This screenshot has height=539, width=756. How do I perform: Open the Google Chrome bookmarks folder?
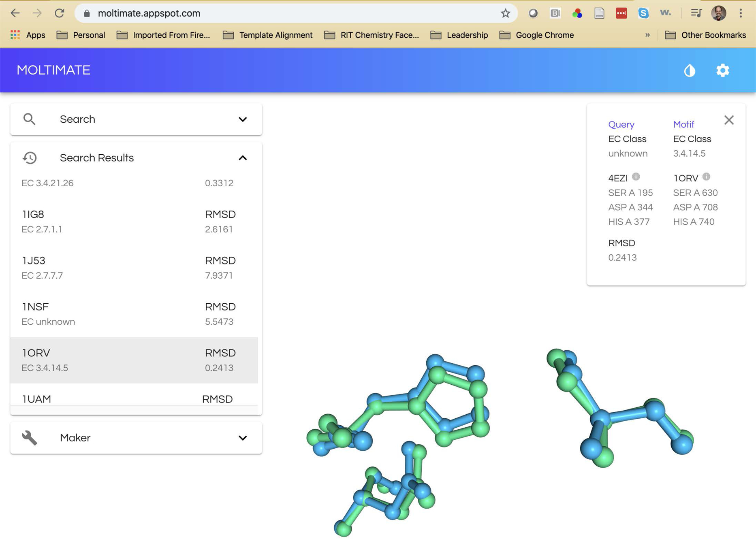tap(536, 35)
